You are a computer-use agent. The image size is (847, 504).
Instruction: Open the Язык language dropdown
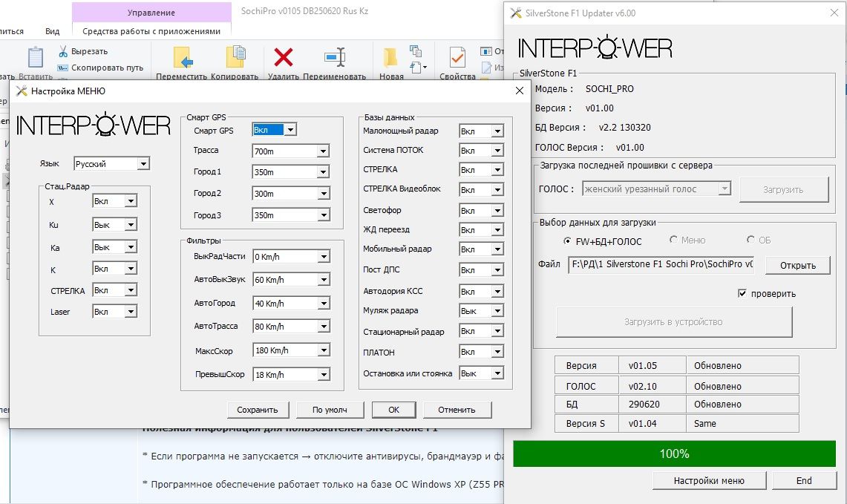pyautogui.click(x=143, y=164)
